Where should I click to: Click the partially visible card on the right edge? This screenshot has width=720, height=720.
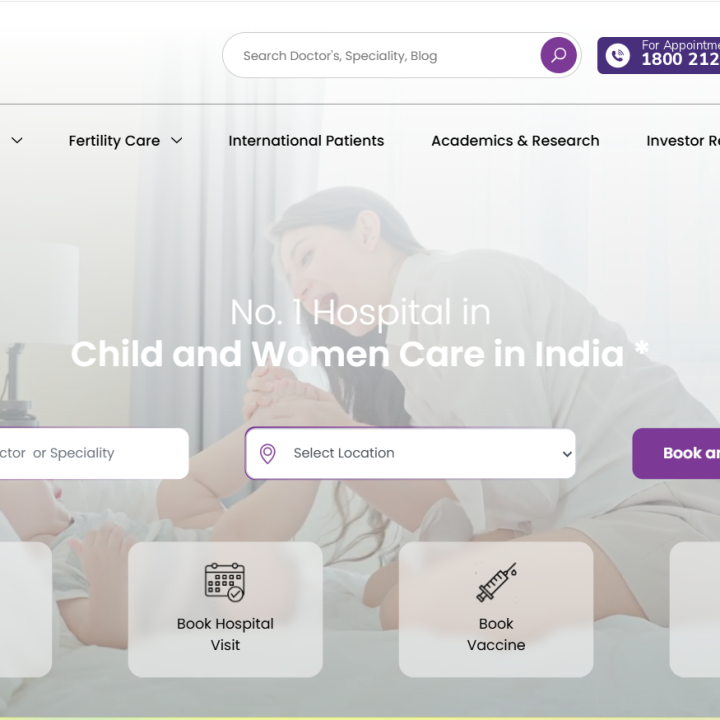click(695, 609)
